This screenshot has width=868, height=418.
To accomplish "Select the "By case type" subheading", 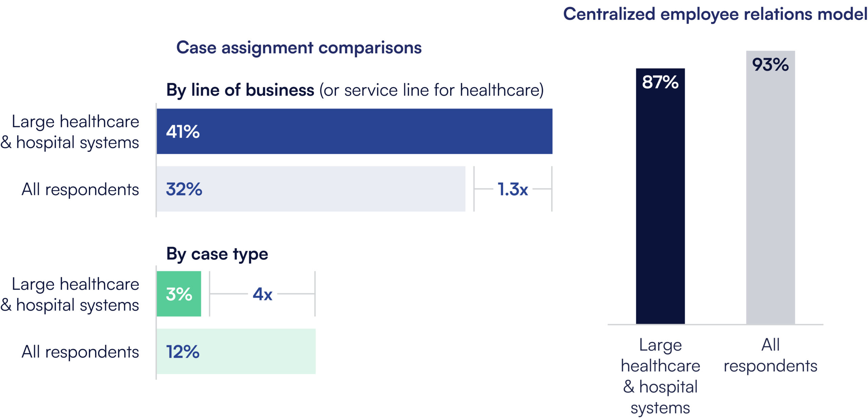I will tap(217, 254).
